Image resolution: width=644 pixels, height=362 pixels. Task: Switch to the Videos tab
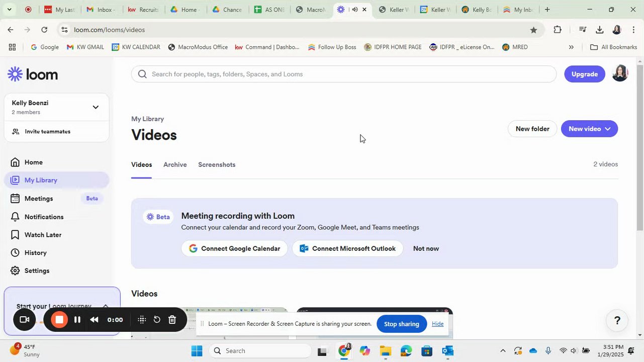coord(141,165)
